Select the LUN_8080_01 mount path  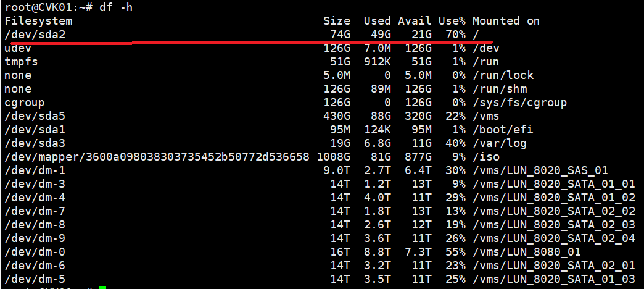pyautogui.click(x=527, y=251)
